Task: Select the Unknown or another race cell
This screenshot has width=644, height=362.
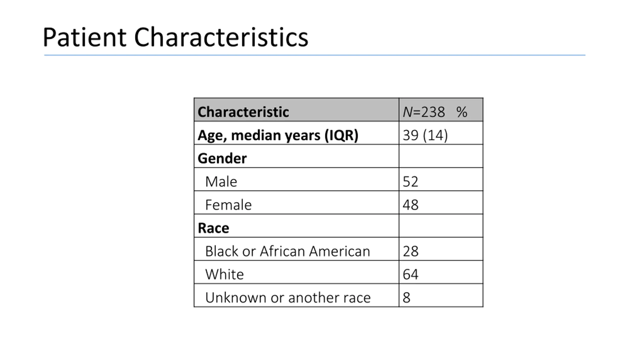Action: click(x=296, y=295)
